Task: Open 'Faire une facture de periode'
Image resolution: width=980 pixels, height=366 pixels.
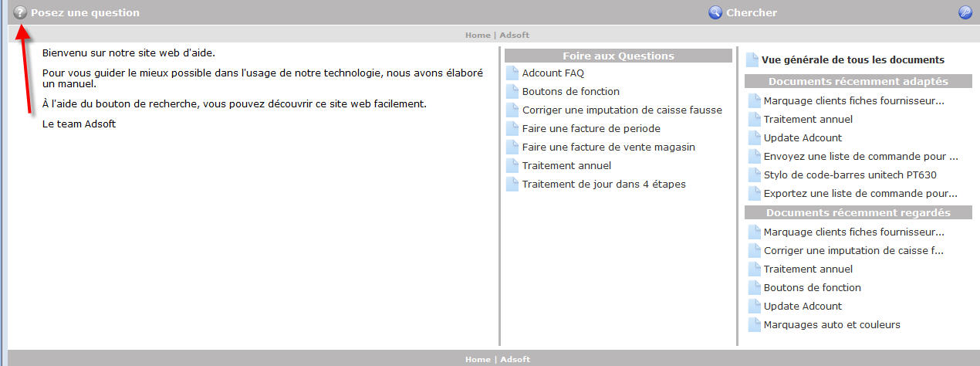Action: point(591,129)
